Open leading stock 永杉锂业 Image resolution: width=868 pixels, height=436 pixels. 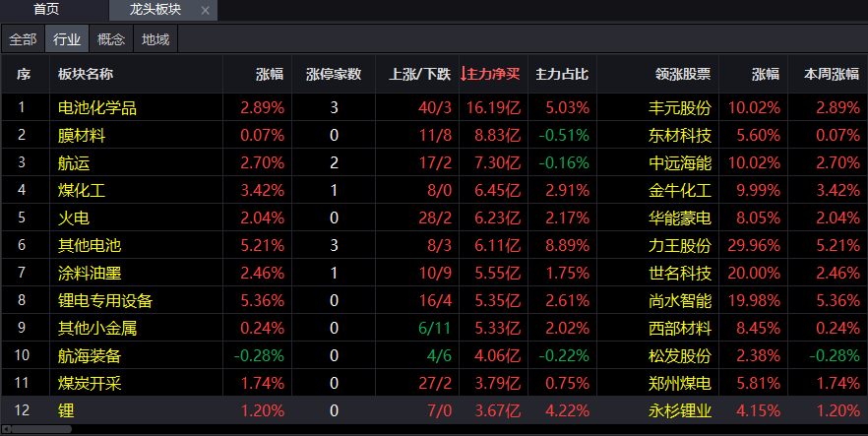(x=680, y=410)
